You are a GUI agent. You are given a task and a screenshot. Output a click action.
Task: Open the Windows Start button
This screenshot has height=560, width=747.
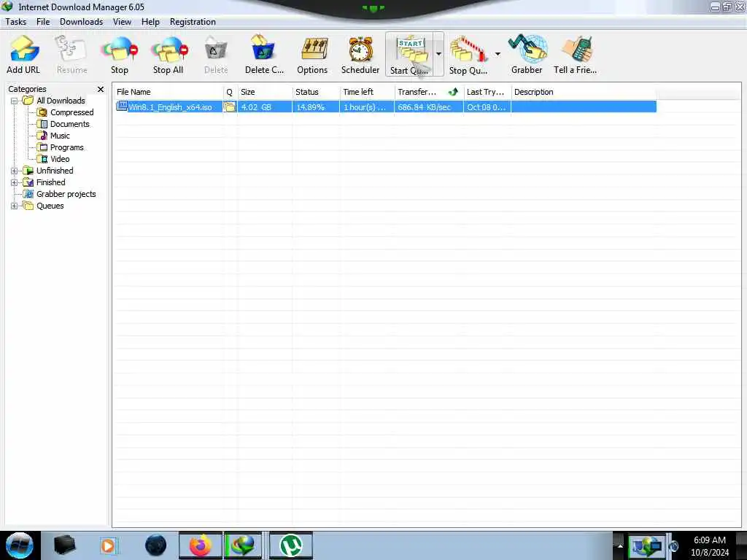tap(20, 545)
